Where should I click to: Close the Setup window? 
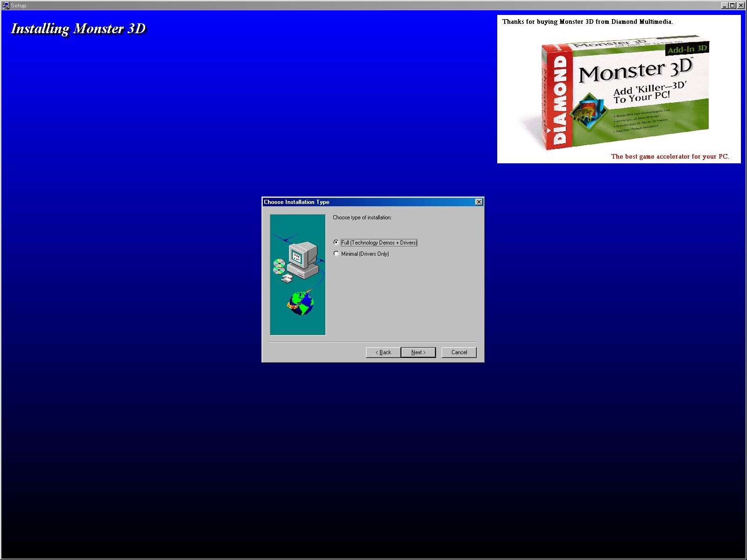741,6
